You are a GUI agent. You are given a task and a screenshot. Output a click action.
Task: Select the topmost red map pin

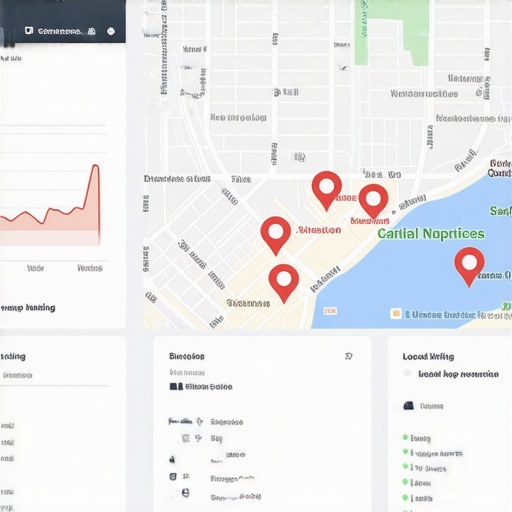tap(327, 191)
